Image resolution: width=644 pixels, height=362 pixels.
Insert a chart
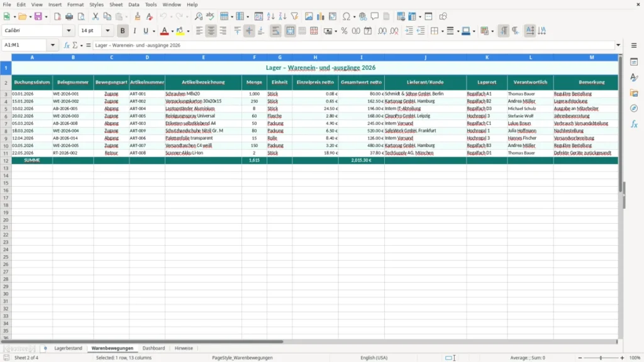pos(320,16)
